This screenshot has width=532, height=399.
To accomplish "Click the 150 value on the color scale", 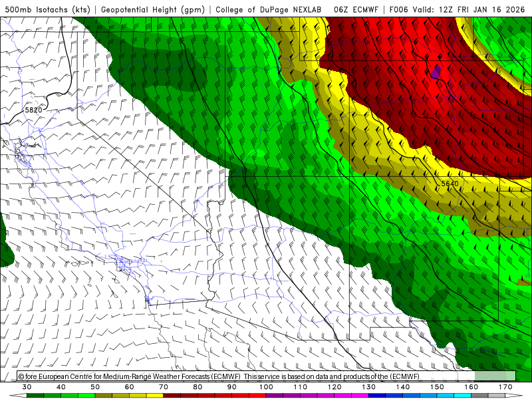I will [437, 387].
